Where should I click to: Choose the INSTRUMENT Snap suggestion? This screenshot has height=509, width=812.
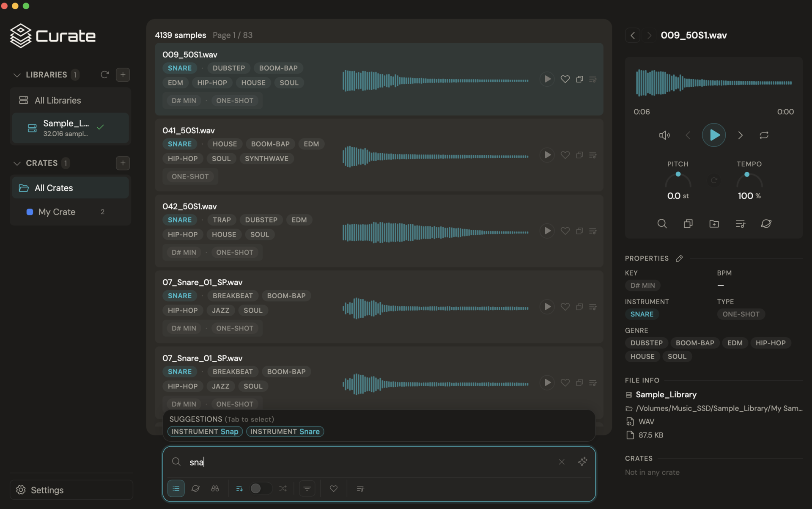(x=205, y=431)
